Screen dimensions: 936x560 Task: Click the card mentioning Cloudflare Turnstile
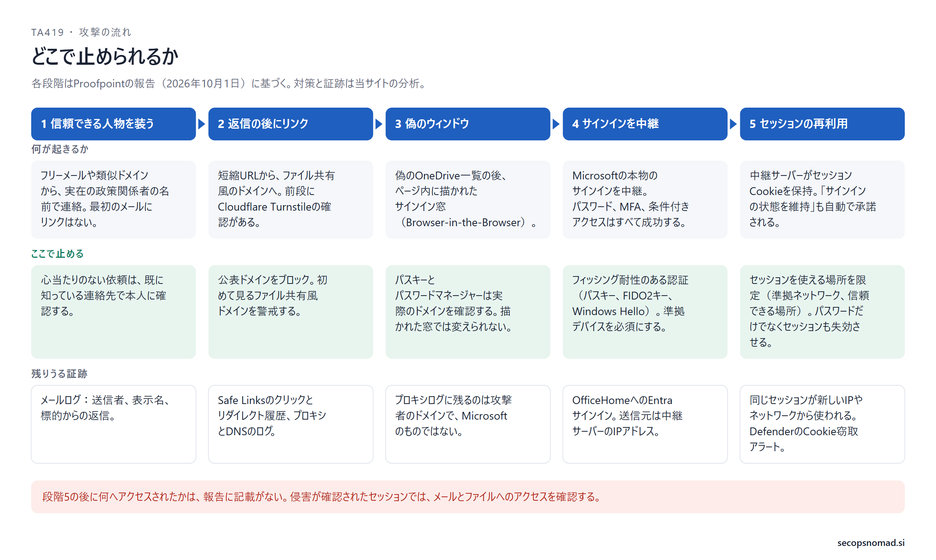[291, 199]
